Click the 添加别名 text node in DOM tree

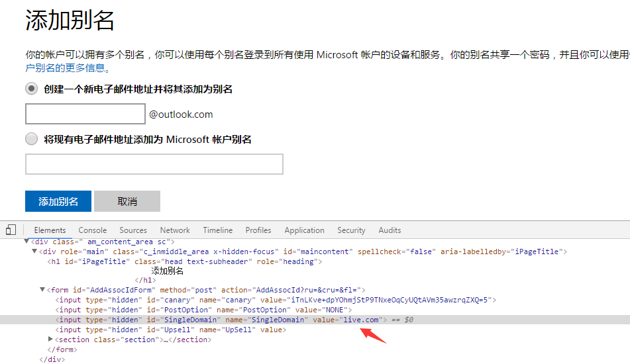click(x=167, y=271)
